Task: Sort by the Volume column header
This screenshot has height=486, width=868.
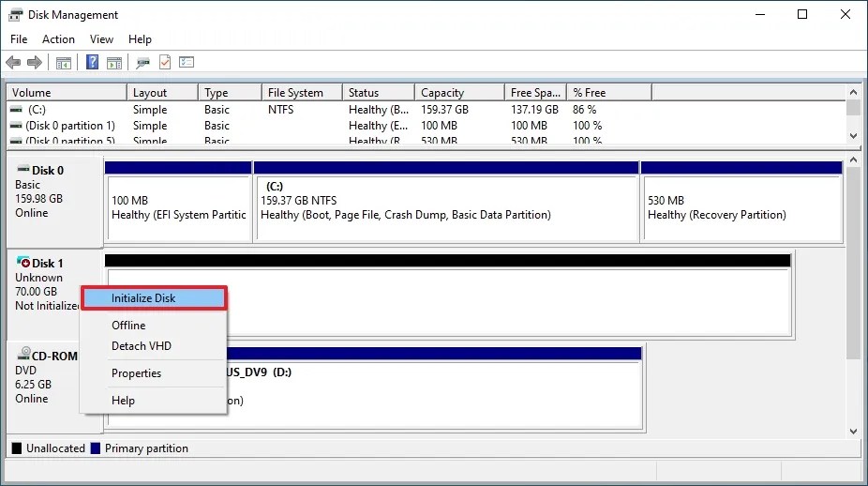Action: pos(67,93)
